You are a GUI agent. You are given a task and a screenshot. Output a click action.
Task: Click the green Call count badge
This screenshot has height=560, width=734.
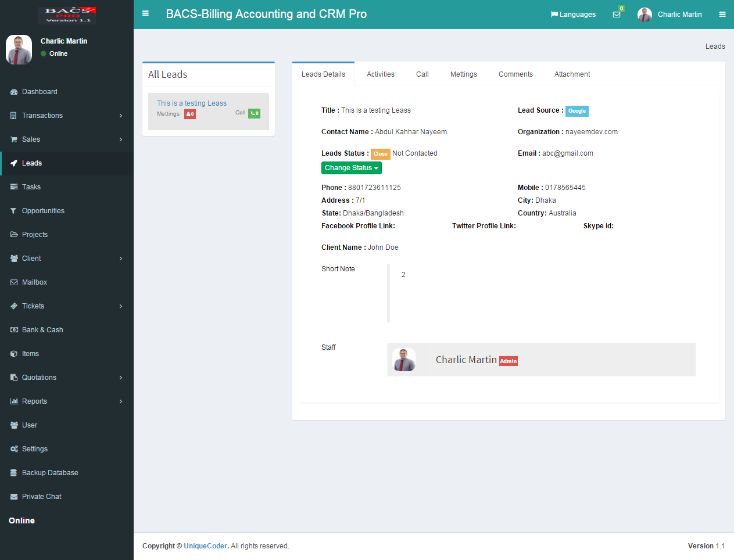pyautogui.click(x=255, y=113)
